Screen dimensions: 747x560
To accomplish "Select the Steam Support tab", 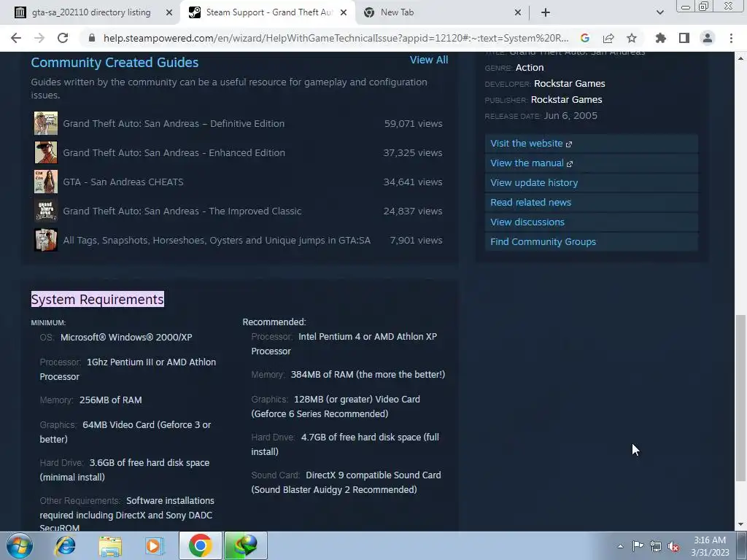I will coord(269,12).
